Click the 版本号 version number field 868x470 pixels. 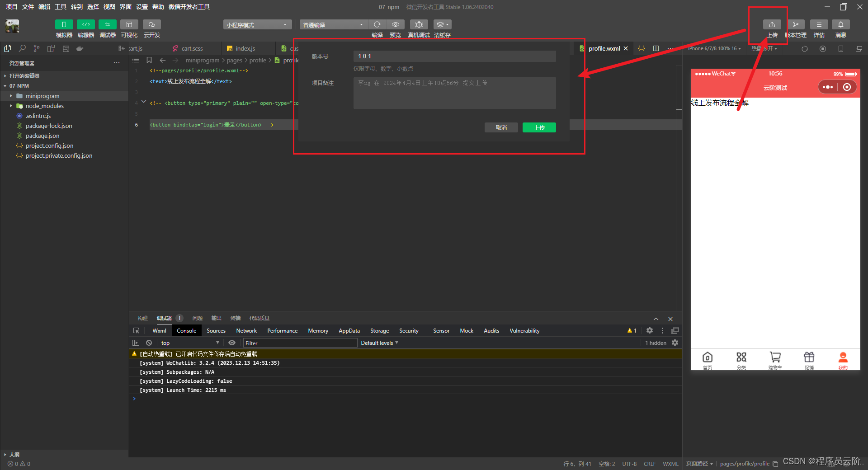455,56
